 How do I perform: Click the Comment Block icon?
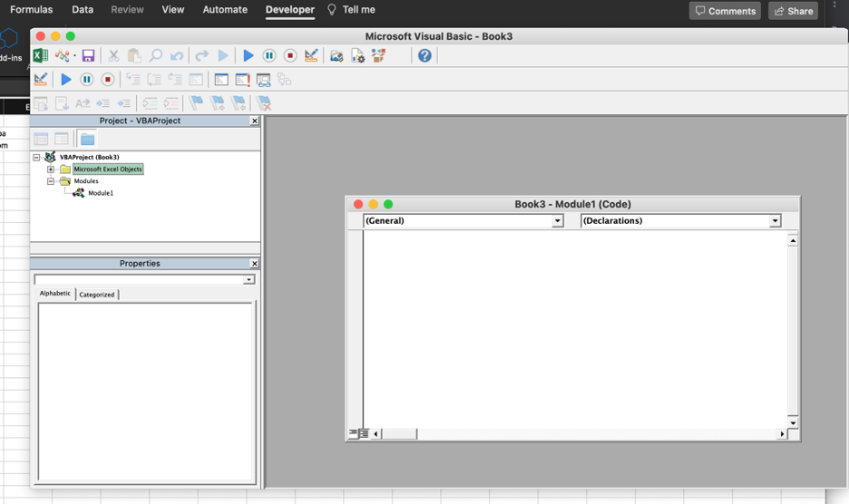tap(150, 102)
